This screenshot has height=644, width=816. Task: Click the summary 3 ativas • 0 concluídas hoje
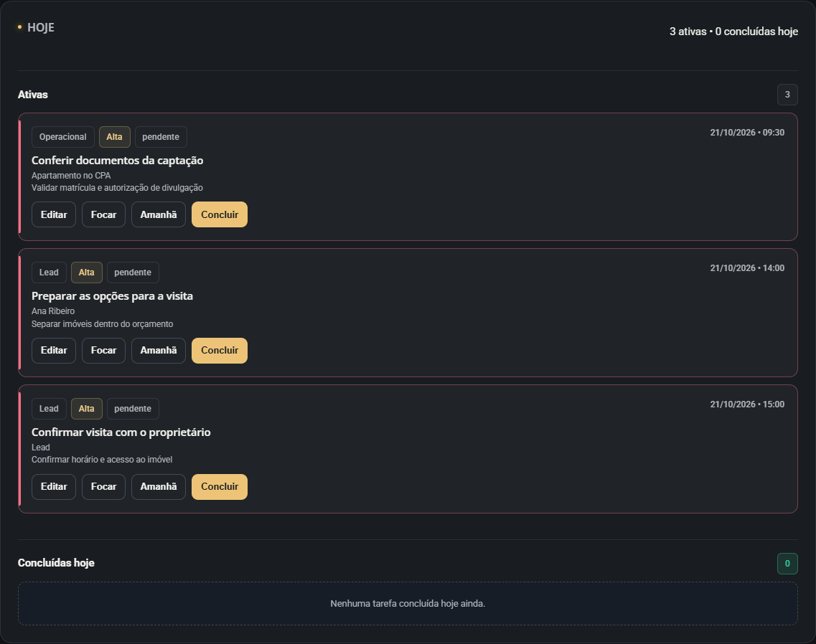pos(733,32)
